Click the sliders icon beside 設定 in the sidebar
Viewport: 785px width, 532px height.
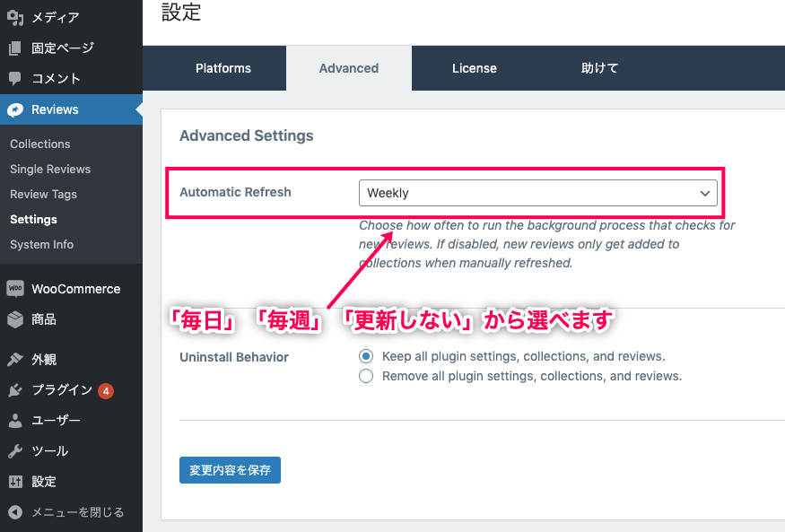(x=15, y=482)
